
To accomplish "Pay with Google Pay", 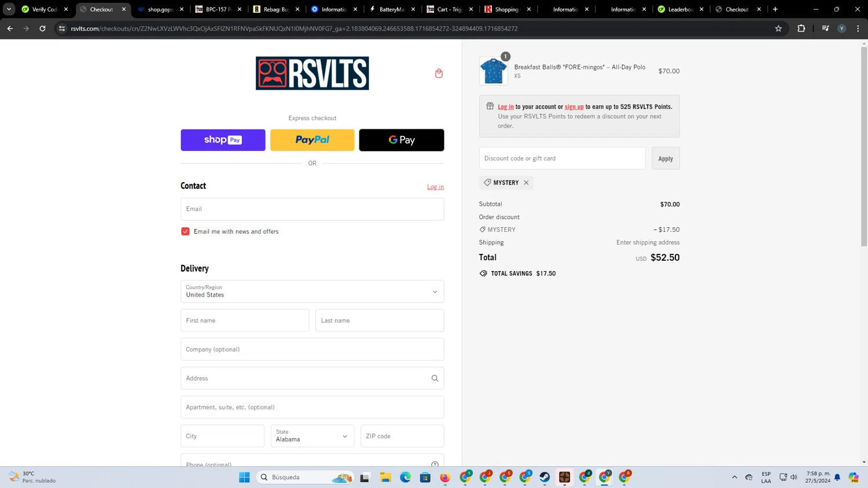I will [402, 140].
